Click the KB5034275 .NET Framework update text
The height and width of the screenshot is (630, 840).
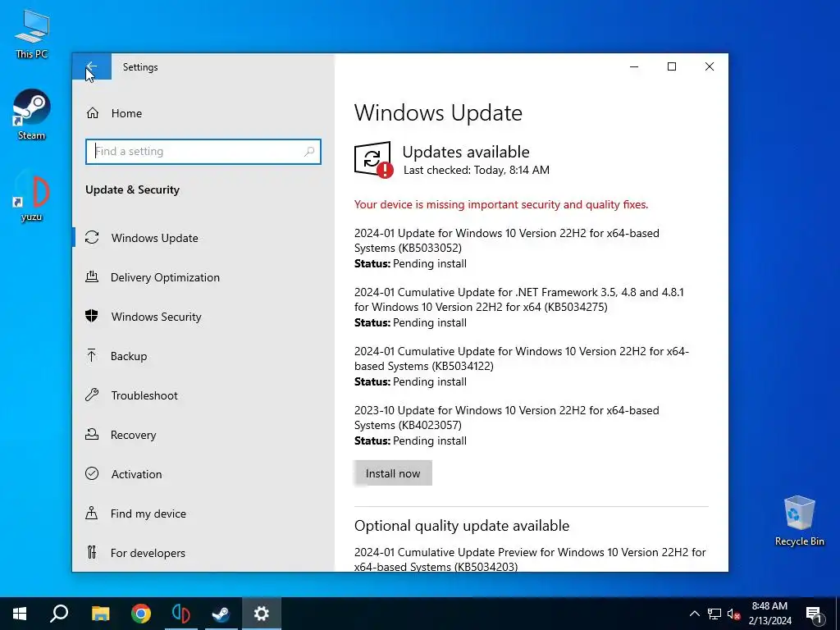click(x=518, y=299)
